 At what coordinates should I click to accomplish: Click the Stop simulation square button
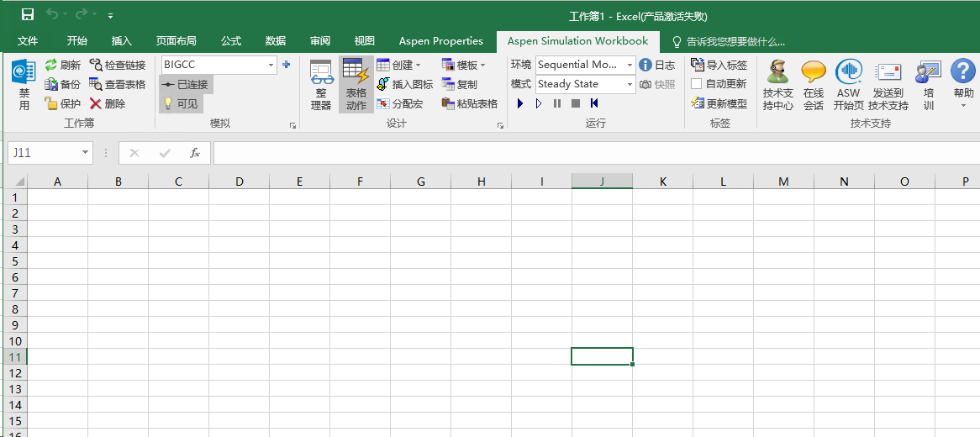[576, 103]
